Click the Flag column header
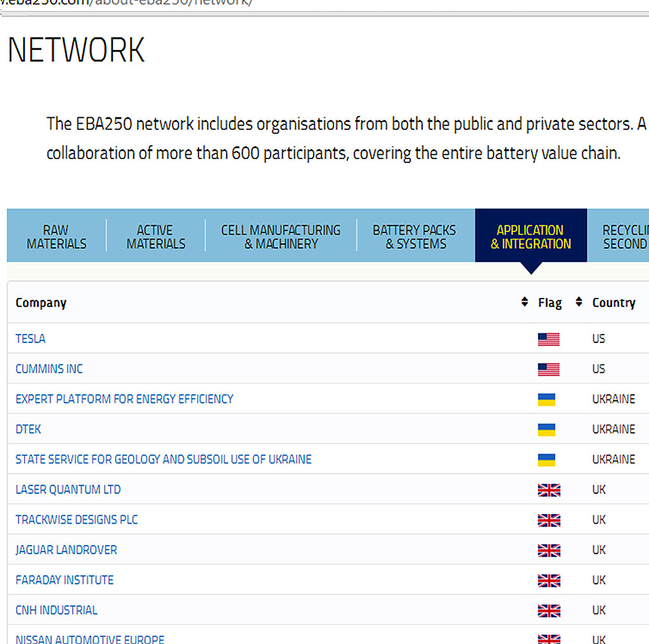The image size is (649, 644). coord(549,303)
